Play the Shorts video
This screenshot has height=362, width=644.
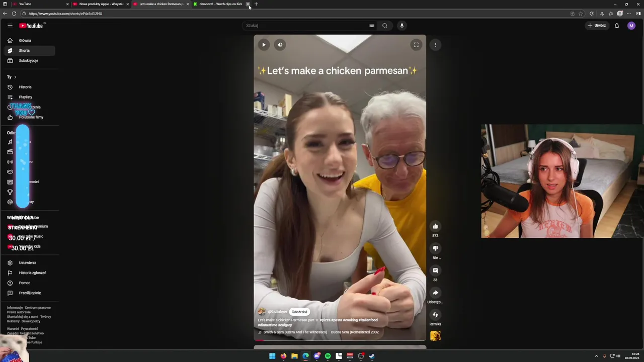point(264,45)
